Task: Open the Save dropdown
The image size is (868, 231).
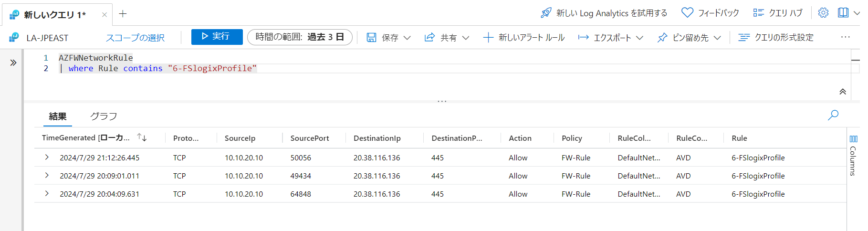Action: [x=388, y=37]
